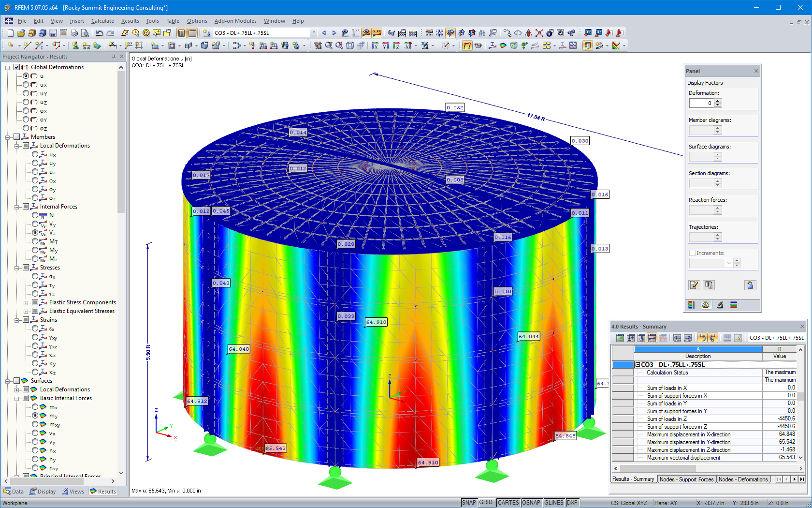Switch to the Display navigator tab

click(x=43, y=492)
